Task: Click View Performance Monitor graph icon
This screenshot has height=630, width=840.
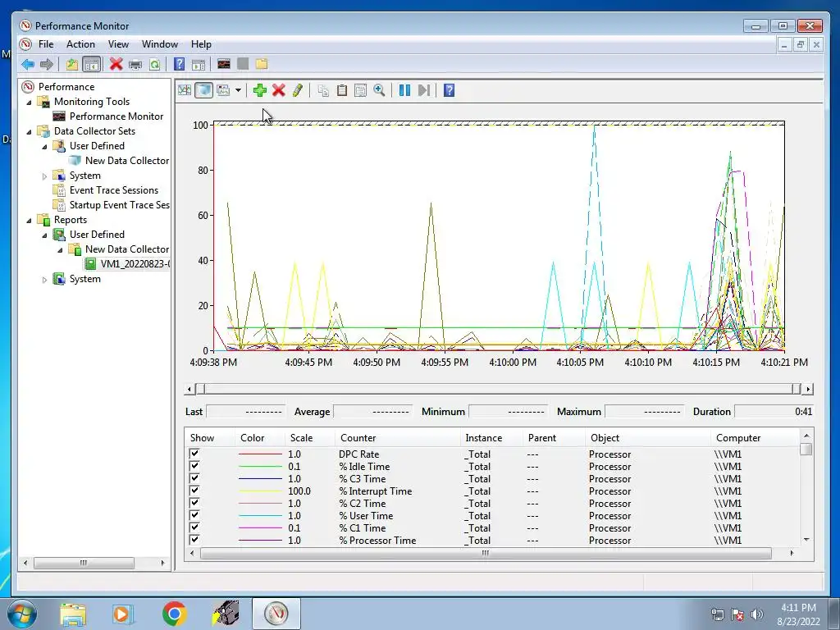Action: 224,64
